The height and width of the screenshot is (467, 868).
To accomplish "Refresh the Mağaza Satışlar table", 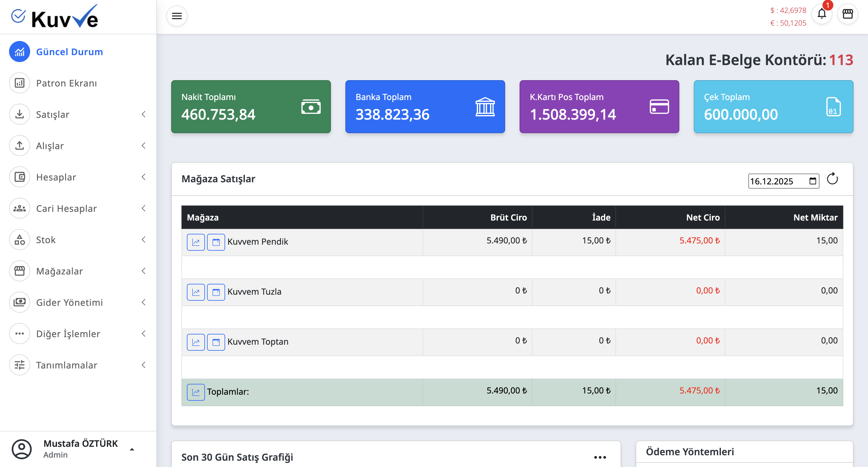I will [x=833, y=180].
